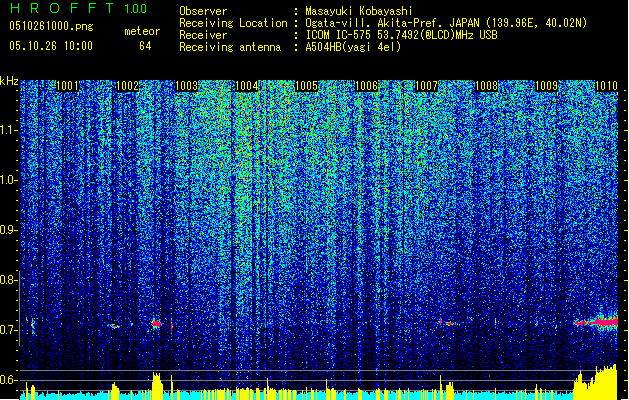This screenshot has height=400, width=629.
Task: Click the 0.7 frequency axis label
Action: (8, 330)
